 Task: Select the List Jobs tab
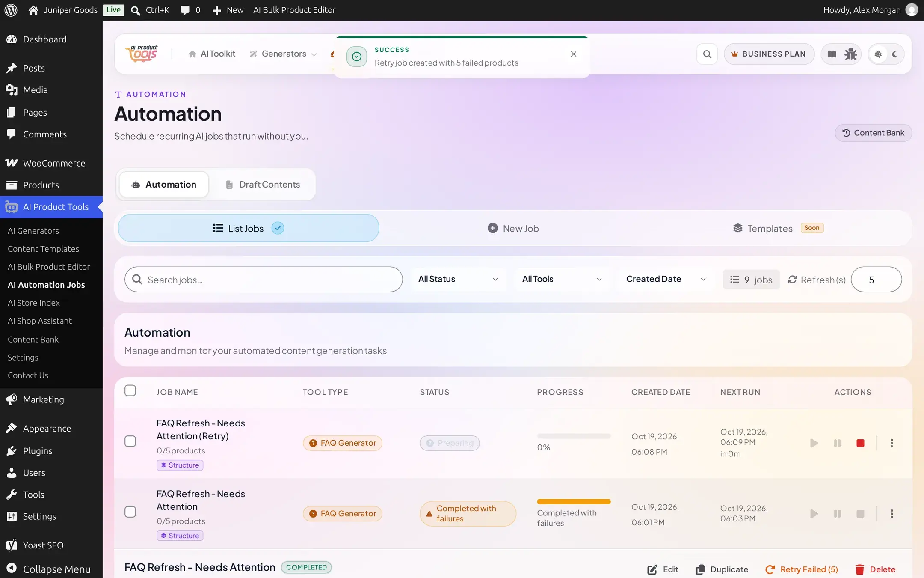coord(249,228)
